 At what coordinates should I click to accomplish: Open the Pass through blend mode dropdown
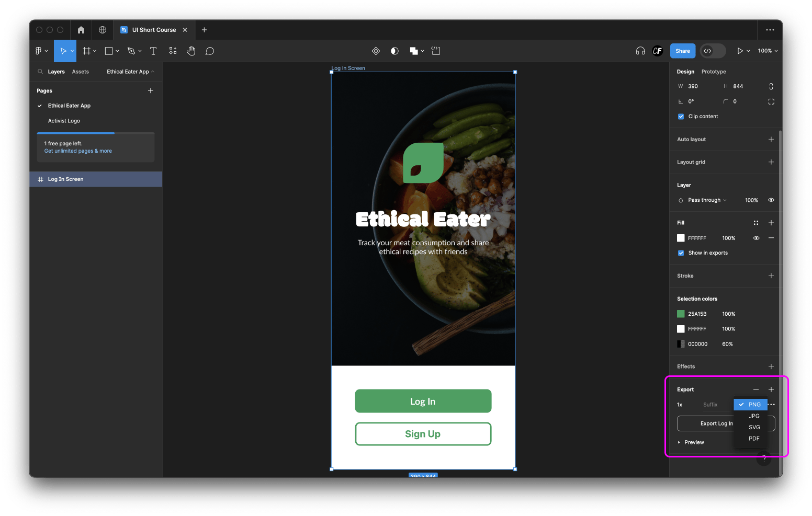point(704,200)
